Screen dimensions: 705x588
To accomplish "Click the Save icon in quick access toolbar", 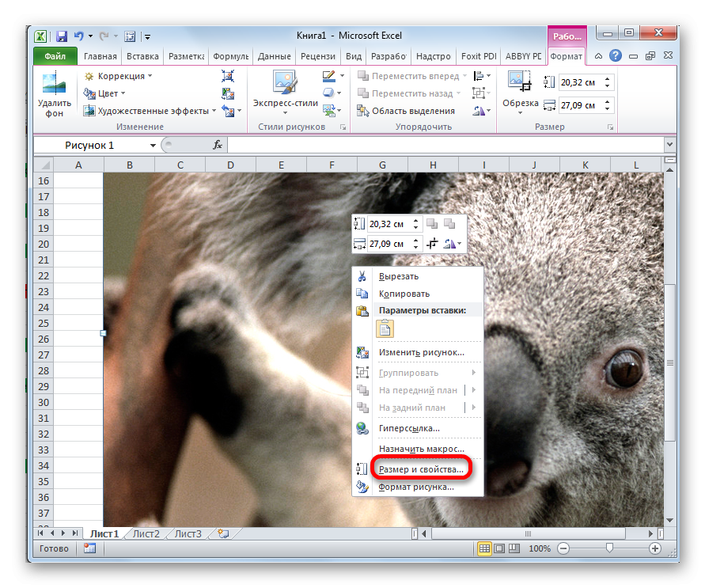I will [61, 36].
